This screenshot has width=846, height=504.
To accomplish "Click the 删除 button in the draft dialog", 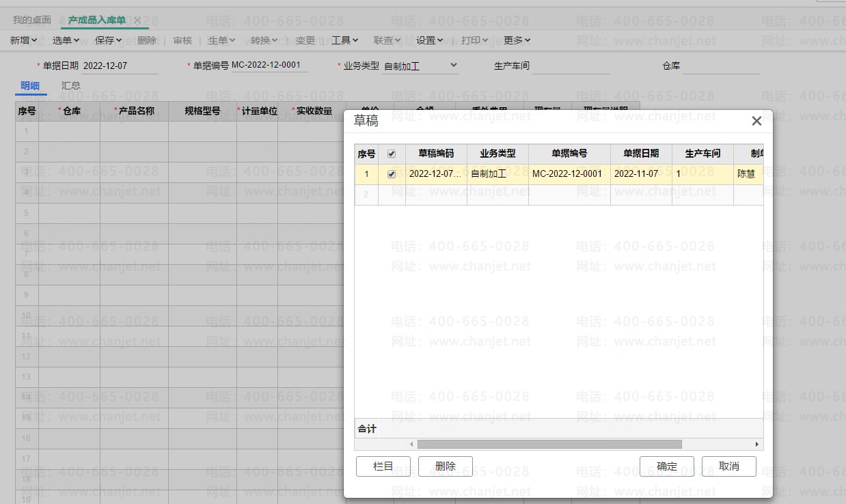I will point(446,466).
